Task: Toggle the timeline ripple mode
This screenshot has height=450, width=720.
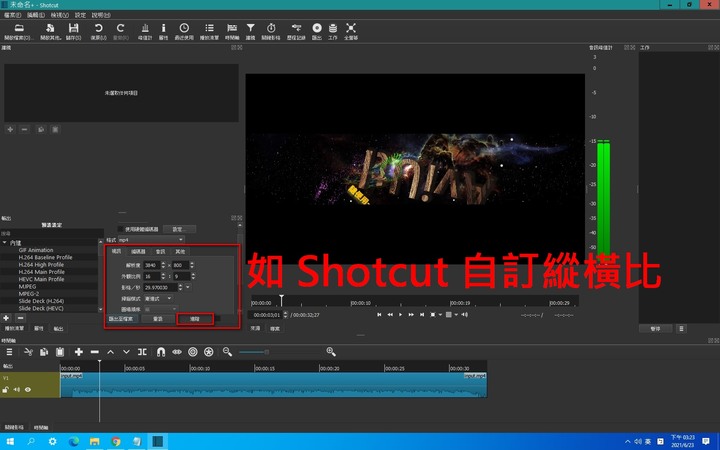Action: pos(193,352)
